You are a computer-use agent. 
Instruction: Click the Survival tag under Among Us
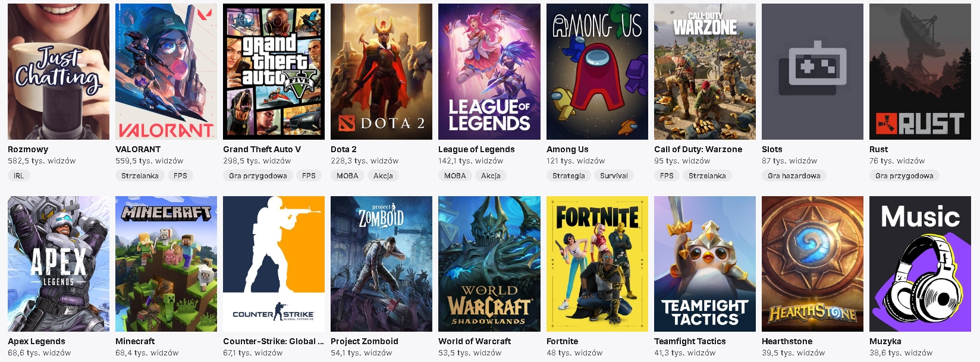[615, 175]
